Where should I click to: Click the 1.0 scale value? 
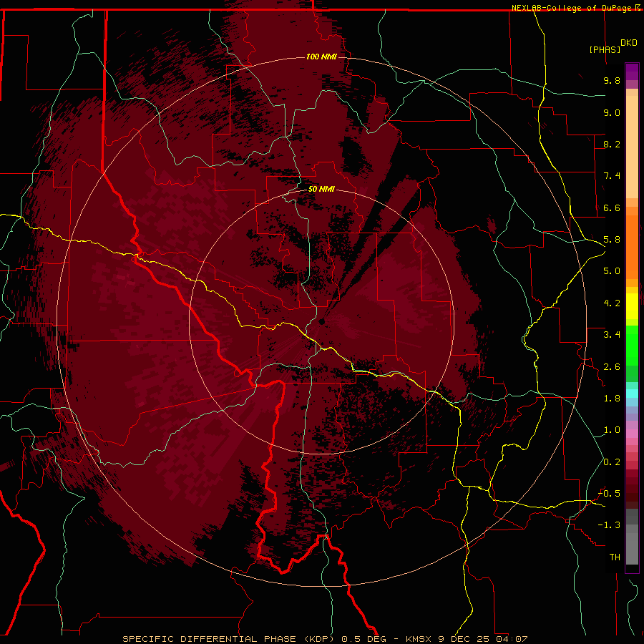pyautogui.click(x=612, y=430)
